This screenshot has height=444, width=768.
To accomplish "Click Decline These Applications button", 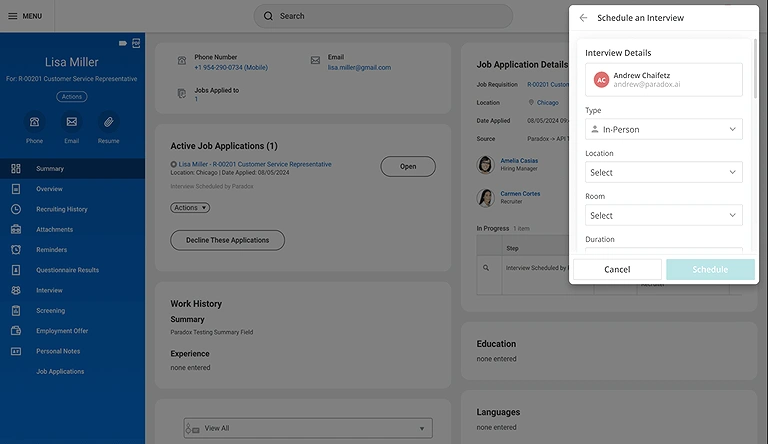I will pos(227,240).
